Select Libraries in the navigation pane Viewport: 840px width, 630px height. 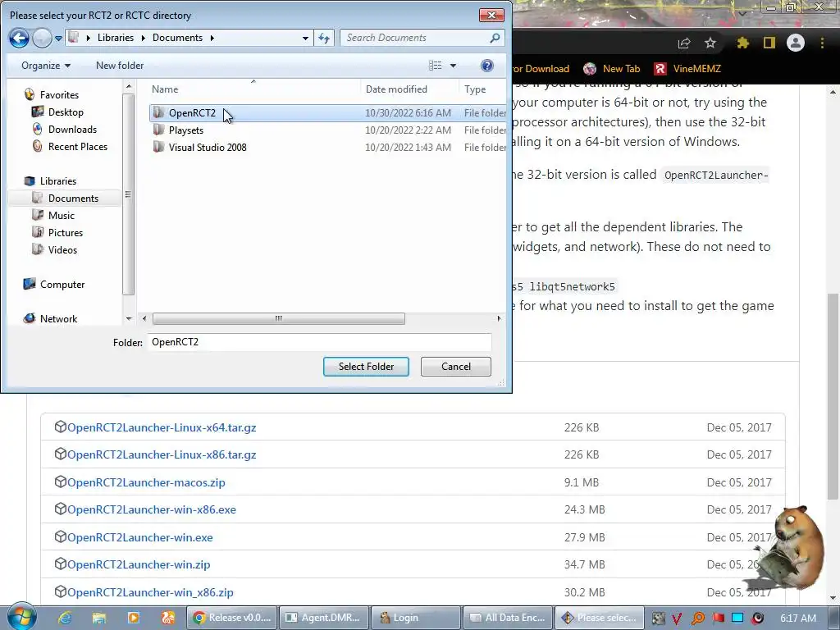(x=58, y=181)
